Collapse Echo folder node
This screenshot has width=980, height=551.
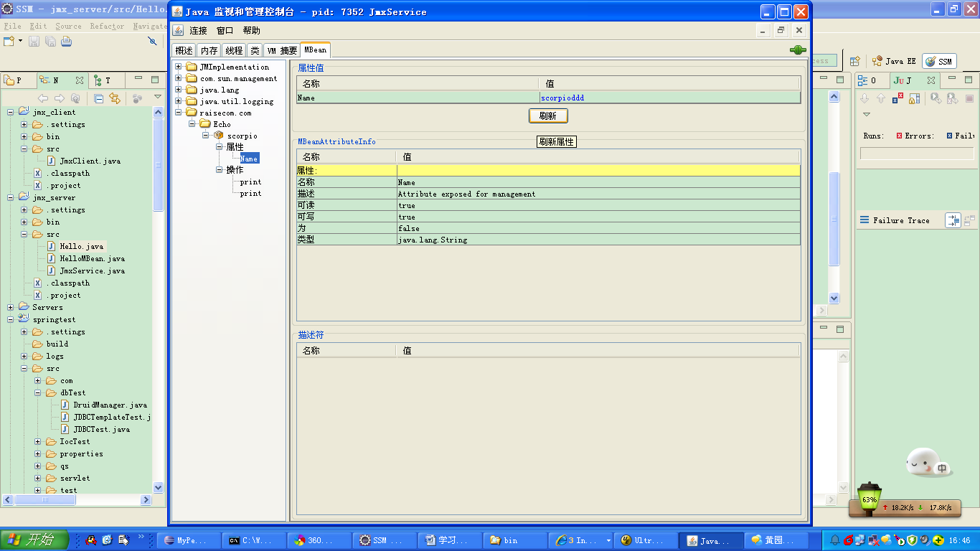pyautogui.click(x=192, y=124)
